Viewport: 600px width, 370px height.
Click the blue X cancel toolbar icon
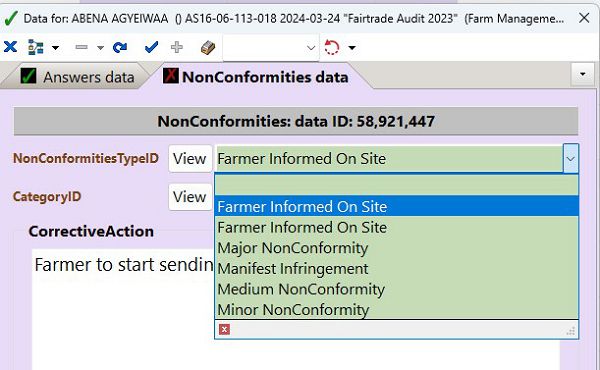[10, 47]
